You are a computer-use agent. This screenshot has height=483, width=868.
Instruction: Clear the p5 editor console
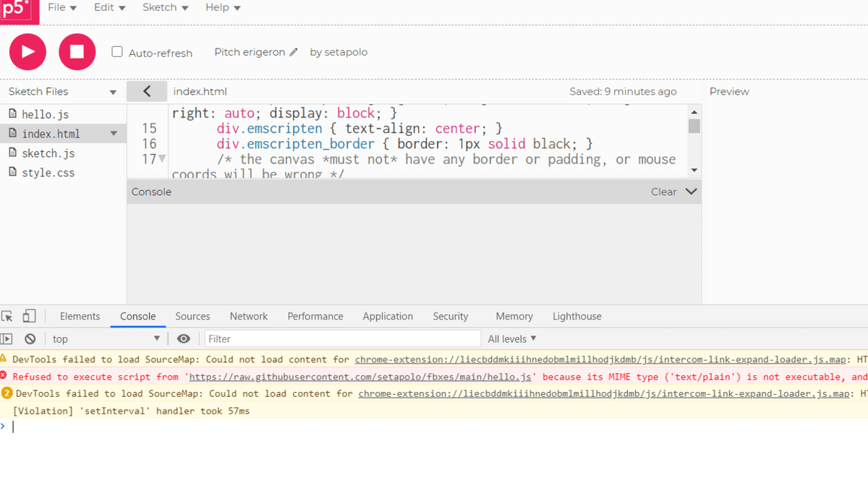tap(663, 192)
